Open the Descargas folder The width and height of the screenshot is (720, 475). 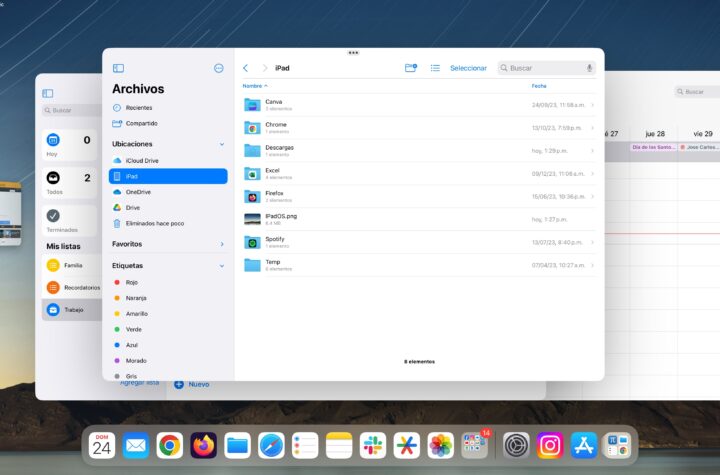point(419,151)
